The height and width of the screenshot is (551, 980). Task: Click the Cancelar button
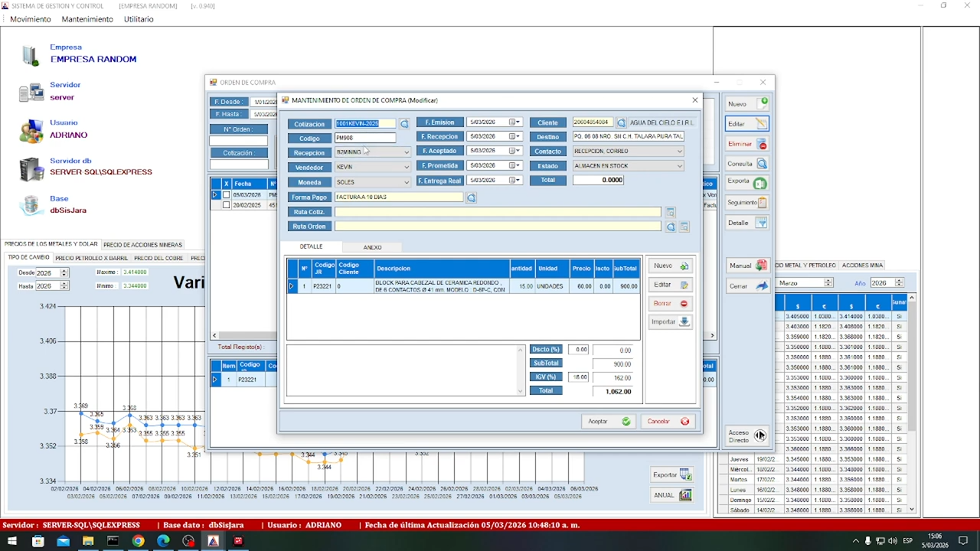point(668,422)
